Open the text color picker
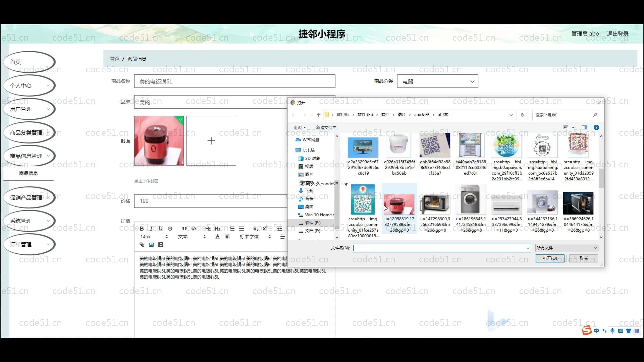 tap(218, 237)
